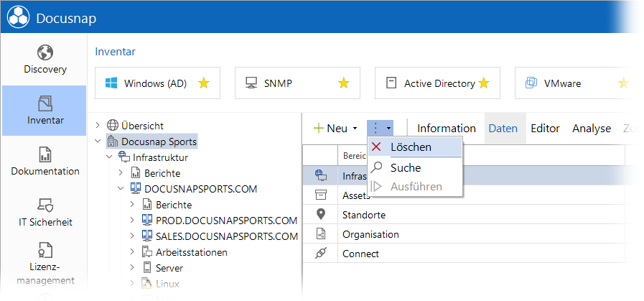Open the three-dots more actions dropdown
The height and width of the screenshot is (301, 644).
click(381, 129)
